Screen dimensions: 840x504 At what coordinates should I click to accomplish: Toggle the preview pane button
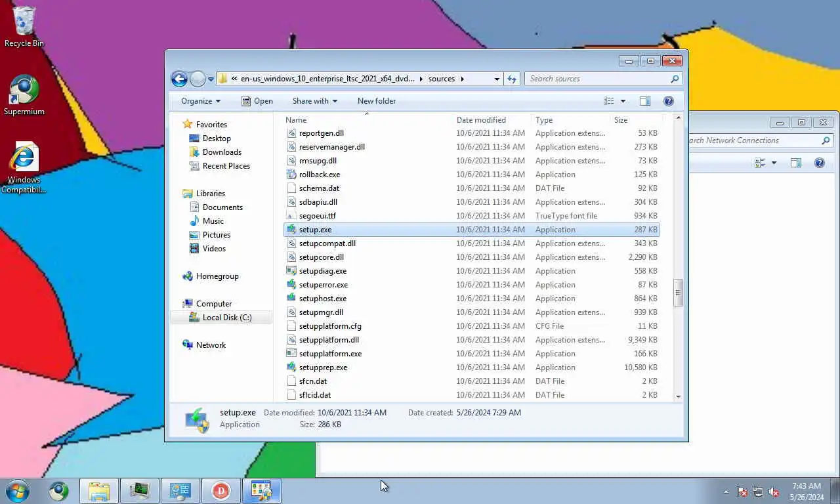[x=645, y=101]
